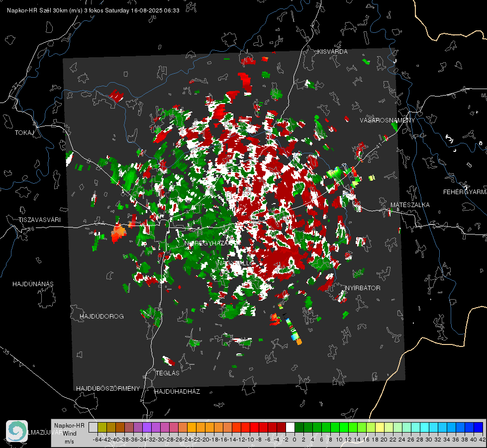The width and height of the screenshot is (487, 448).
Task: Click the 20 value on the legend scale
Action: click(384, 440)
